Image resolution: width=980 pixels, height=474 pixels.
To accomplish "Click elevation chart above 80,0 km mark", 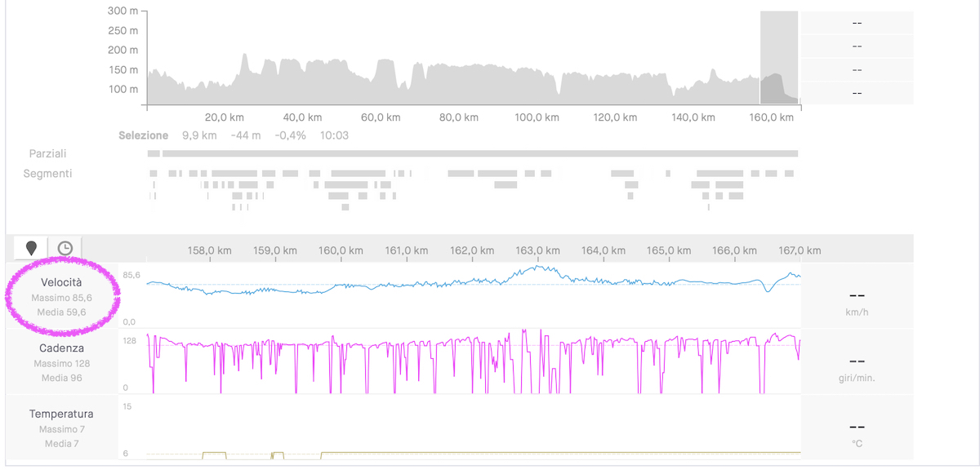I will click(458, 86).
